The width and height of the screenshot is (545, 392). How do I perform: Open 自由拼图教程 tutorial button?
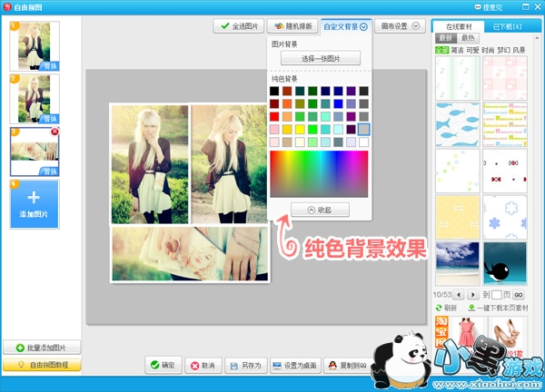(x=42, y=365)
